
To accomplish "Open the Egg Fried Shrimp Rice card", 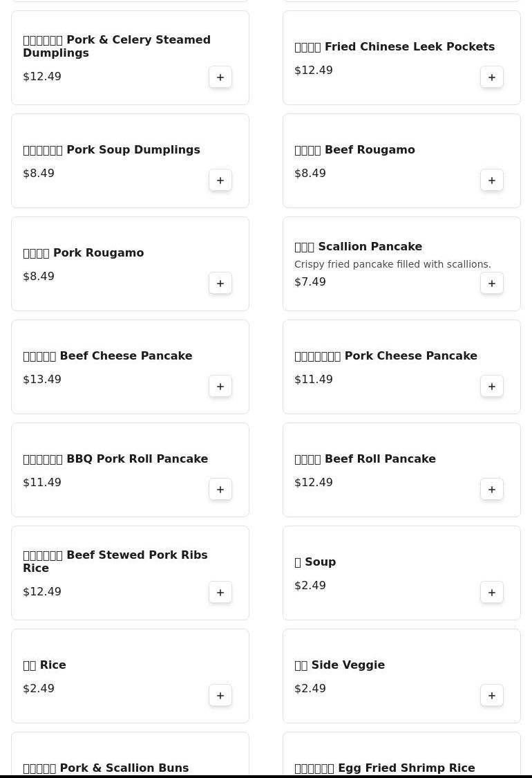I will coord(401,754).
